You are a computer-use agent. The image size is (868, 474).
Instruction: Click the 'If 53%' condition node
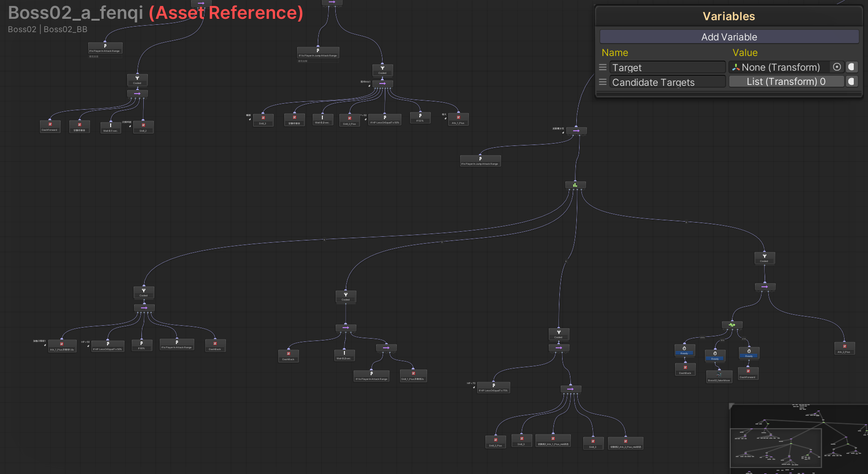pyautogui.click(x=420, y=117)
